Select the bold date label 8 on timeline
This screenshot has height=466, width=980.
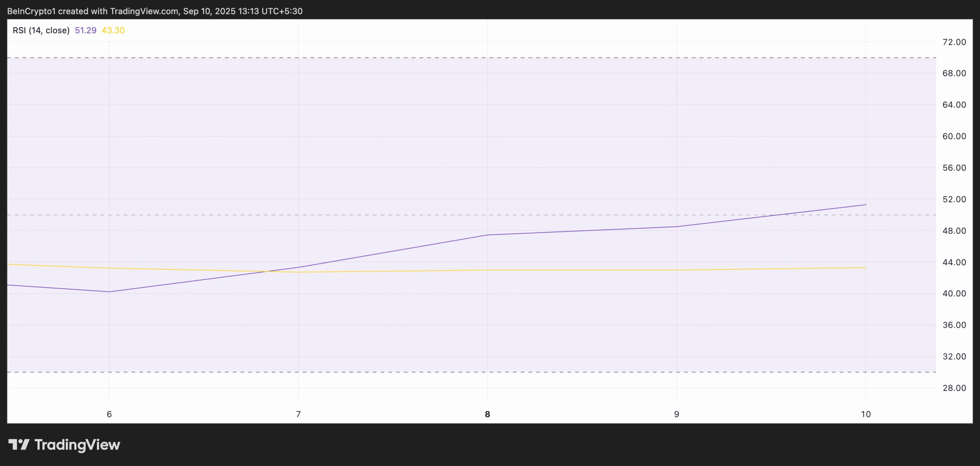[x=487, y=414]
